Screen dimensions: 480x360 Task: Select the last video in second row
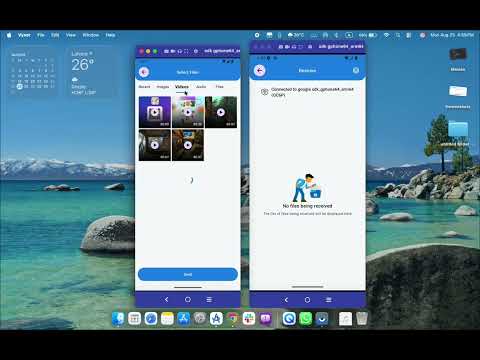tap(188, 145)
